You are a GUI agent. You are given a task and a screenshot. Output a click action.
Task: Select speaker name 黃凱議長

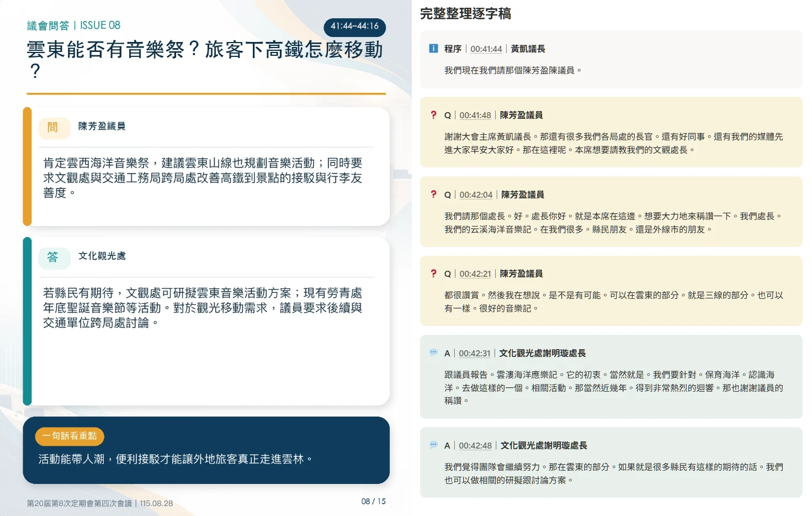(x=528, y=49)
